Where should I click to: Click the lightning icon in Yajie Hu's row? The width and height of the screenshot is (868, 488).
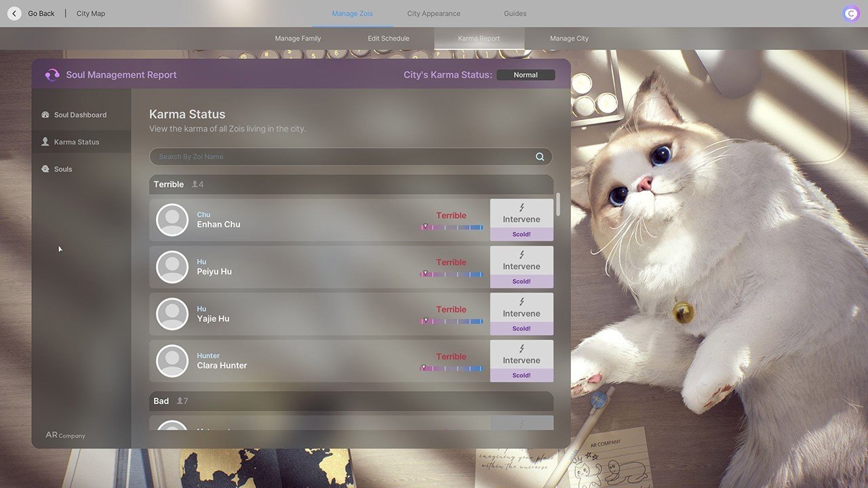click(521, 302)
